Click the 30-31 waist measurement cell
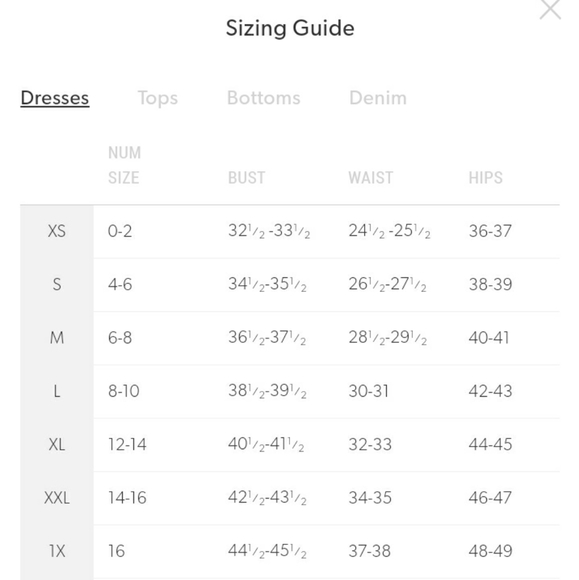Screen dimensions: 579x580 pos(368,391)
